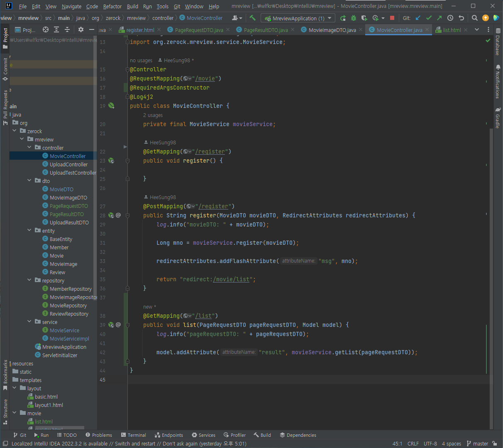503x448 pixels.
Task: Collapse the entity folder
Action: point(29,231)
